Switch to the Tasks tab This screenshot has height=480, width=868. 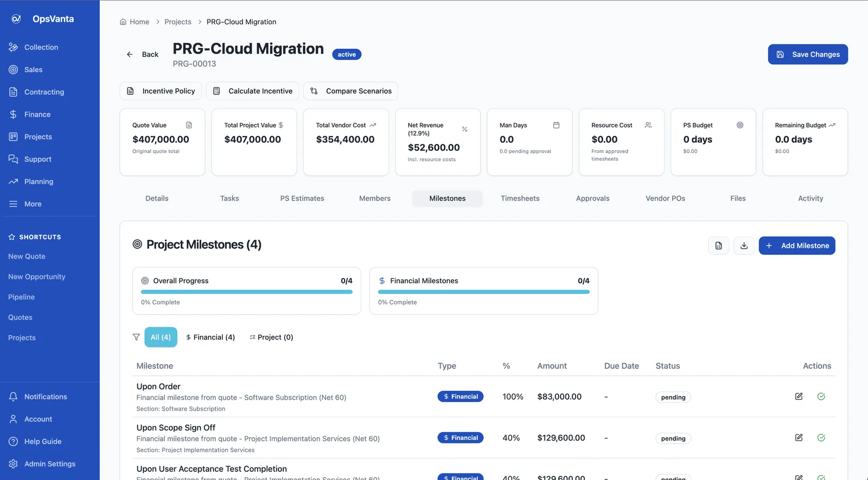pos(229,199)
